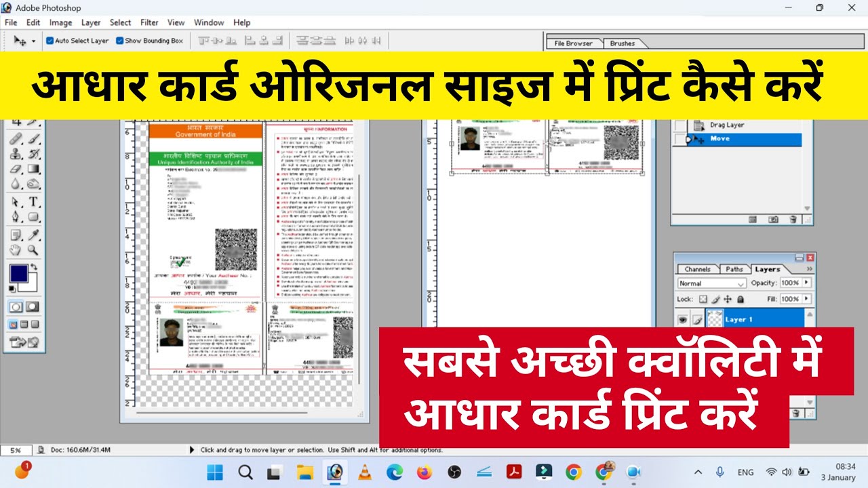Open the Filter menu
The height and width of the screenshot is (488, 868).
tap(149, 22)
